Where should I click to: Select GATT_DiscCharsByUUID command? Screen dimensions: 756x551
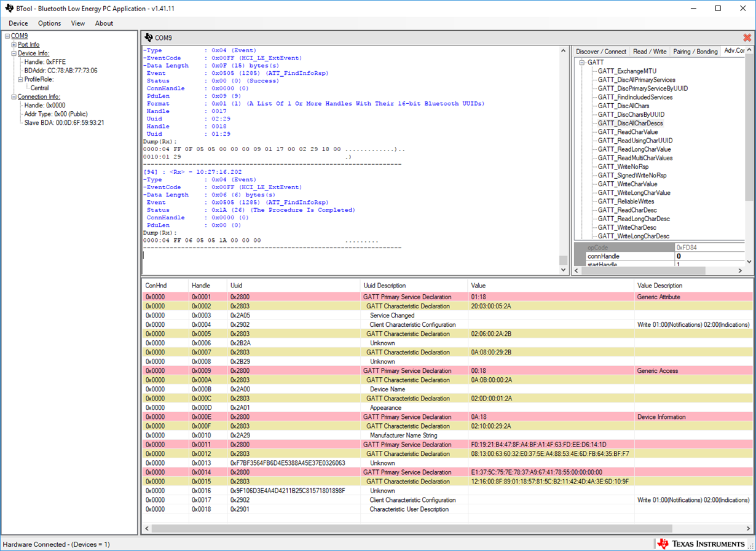point(631,114)
